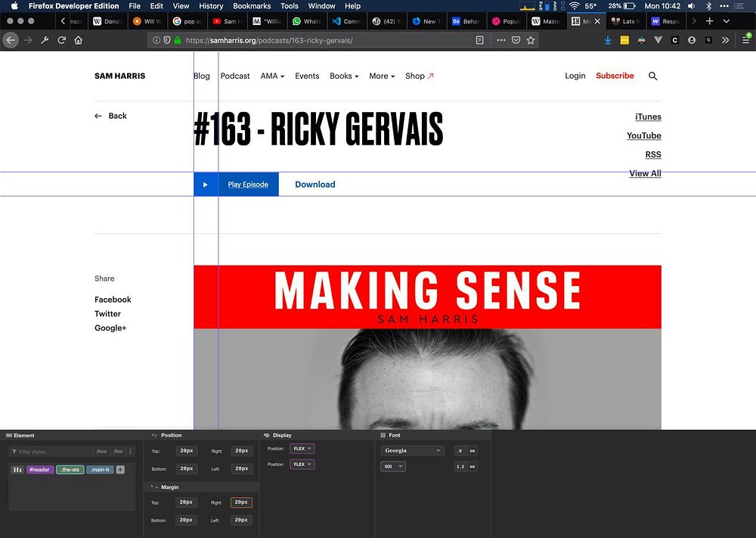Open the downloads arrow in toolbar
Image resolution: width=756 pixels, height=538 pixels.
[608, 41]
